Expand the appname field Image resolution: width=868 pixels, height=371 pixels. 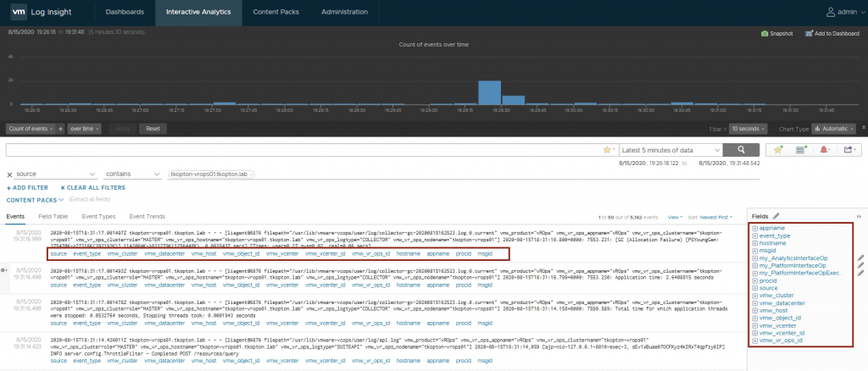(x=755, y=229)
